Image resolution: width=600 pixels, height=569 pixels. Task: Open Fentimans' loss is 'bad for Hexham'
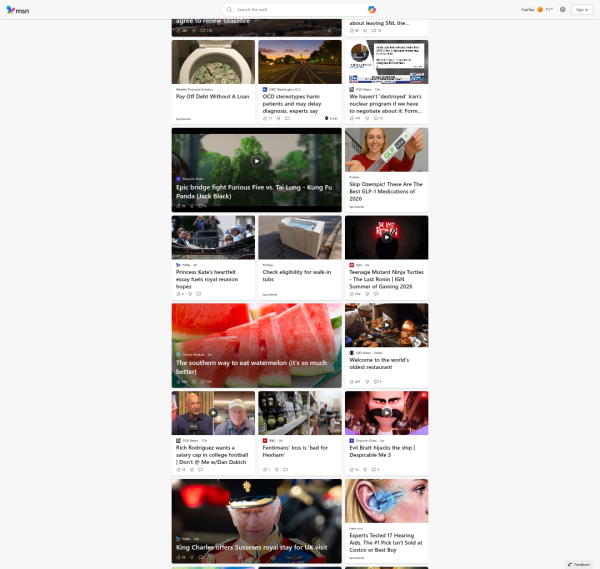295,451
